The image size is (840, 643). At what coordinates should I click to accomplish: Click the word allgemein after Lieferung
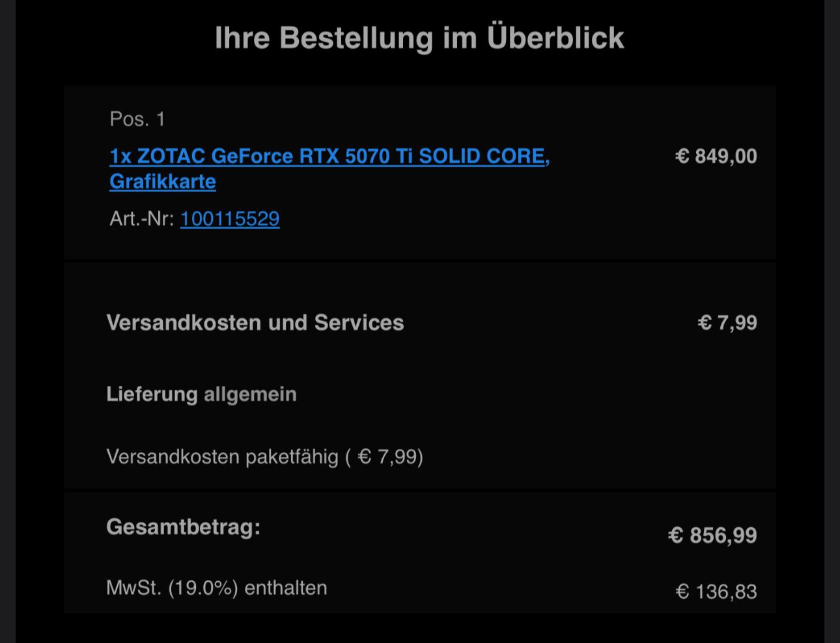tap(250, 394)
